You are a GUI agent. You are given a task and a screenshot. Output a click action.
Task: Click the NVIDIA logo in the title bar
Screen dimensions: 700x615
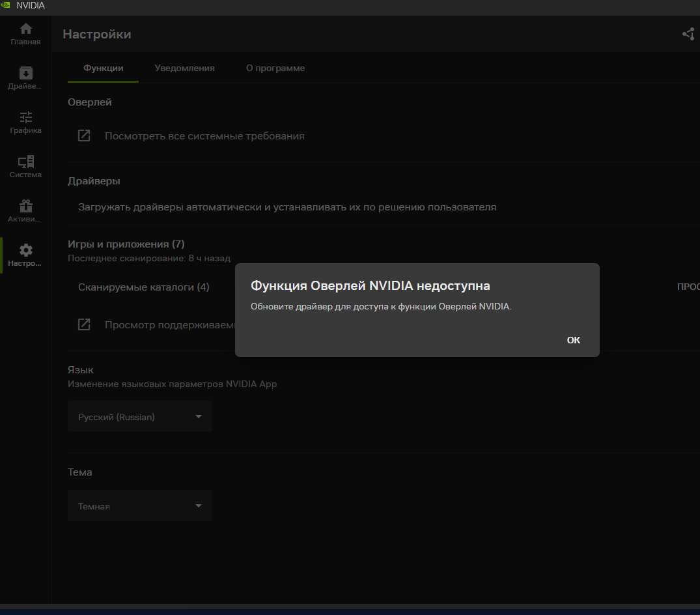click(5, 5)
